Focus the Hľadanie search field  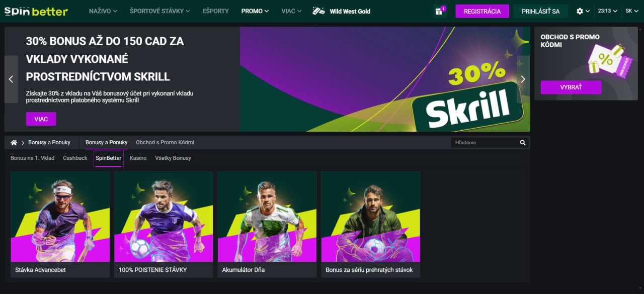click(485, 143)
